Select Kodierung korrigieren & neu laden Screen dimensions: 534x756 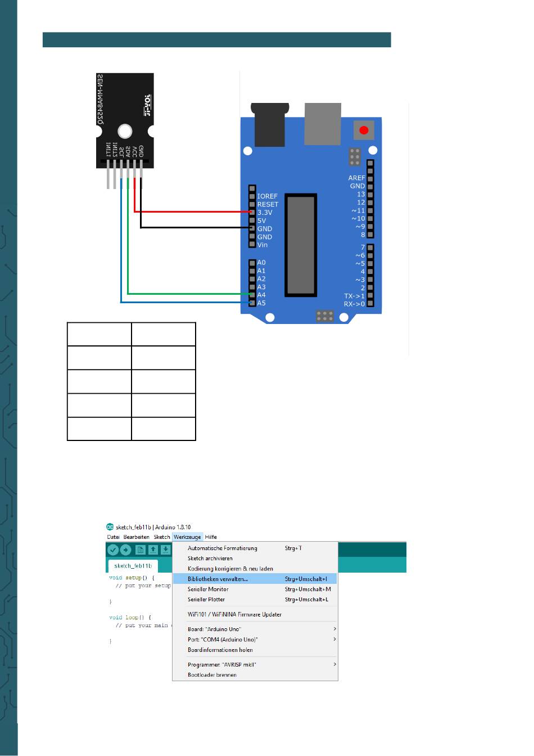(255, 569)
